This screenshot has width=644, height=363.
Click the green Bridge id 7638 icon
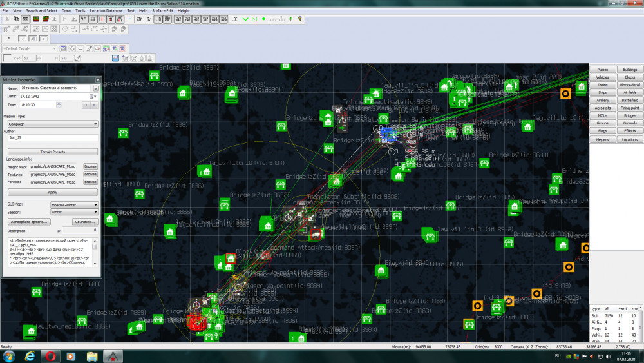123,133
